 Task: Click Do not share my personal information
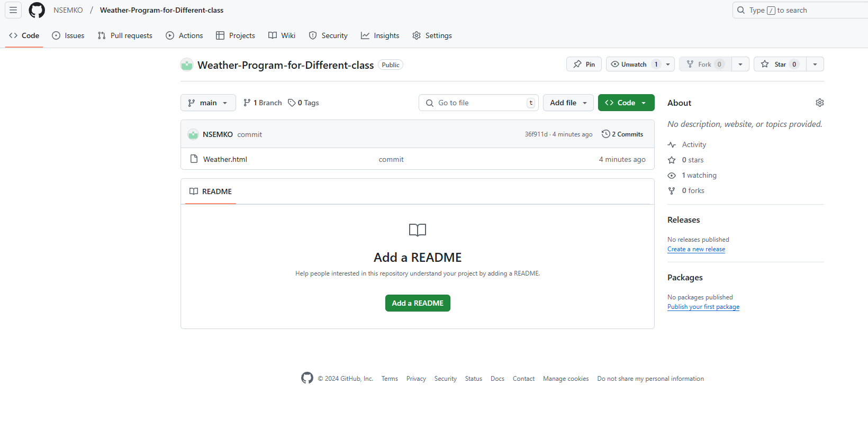point(650,379)
